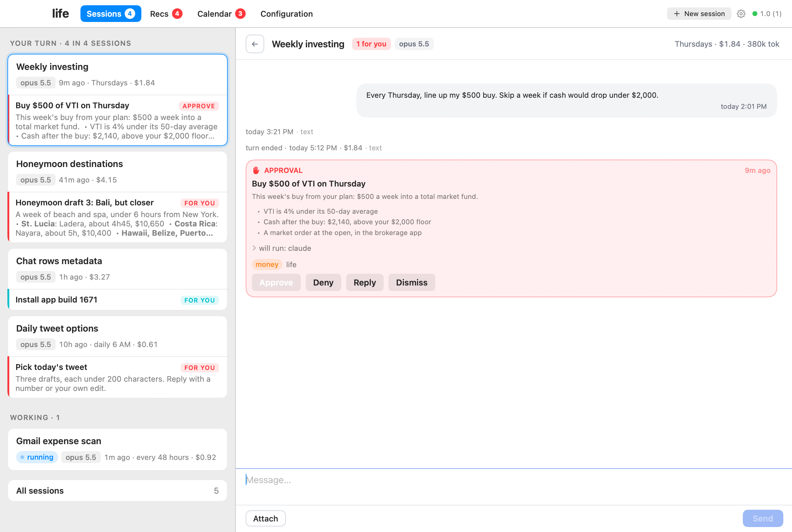Click the '9m ago' timestamp on approval card
The height and width of the screenshot is (532, 792).
[757, 170]
